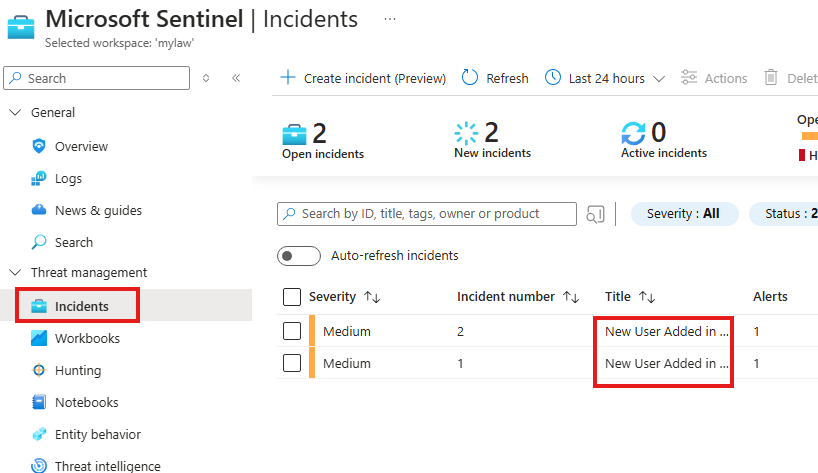Click the News & guides cloud icon

[x=39, y=210]
